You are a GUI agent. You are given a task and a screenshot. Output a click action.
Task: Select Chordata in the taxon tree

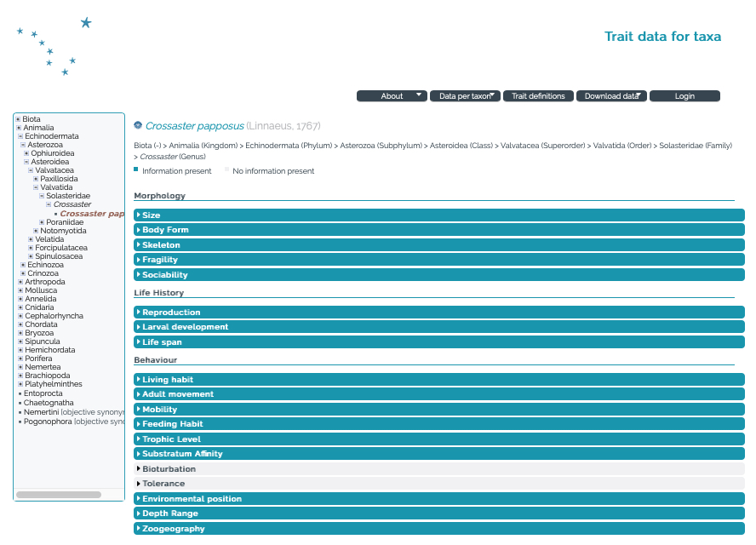41,324
